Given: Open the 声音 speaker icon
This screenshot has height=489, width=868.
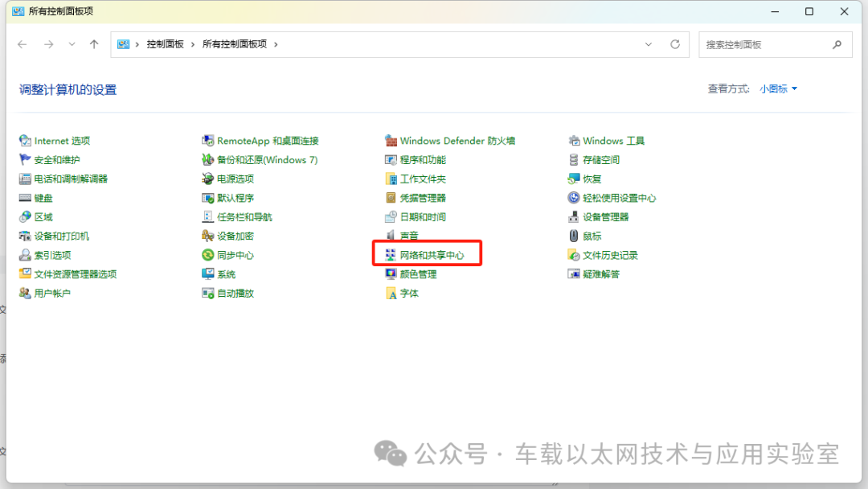Looking at the screenshot, I should pos(391,236).
